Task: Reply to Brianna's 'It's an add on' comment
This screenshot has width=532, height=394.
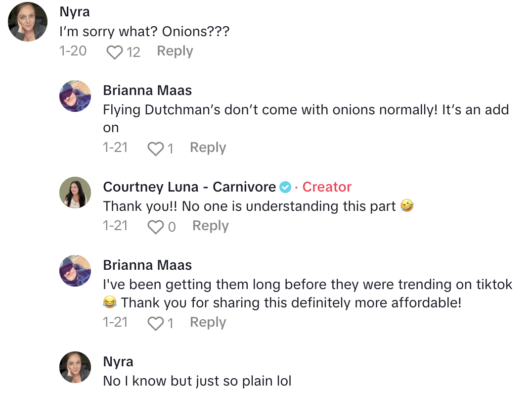Action: 208,148
